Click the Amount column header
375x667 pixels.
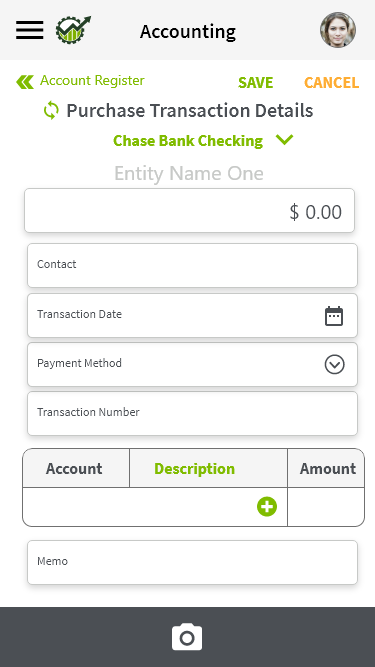coord(328,468)
